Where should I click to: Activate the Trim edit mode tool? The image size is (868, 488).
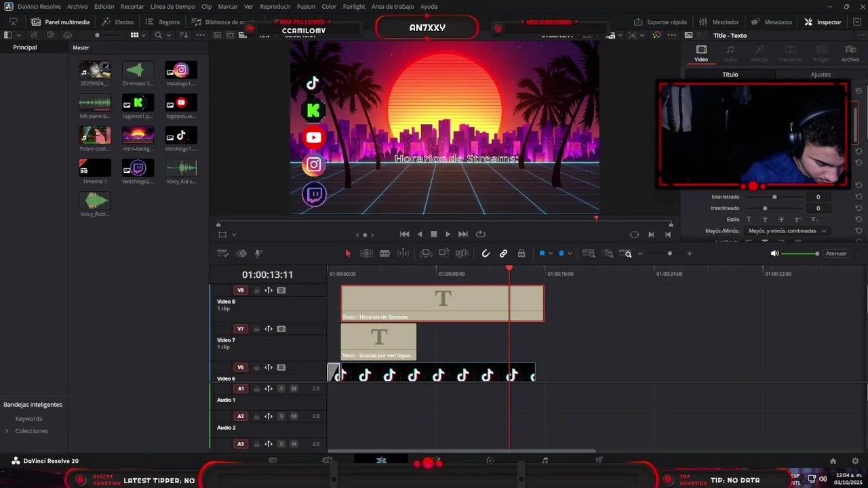coord(366,253)
